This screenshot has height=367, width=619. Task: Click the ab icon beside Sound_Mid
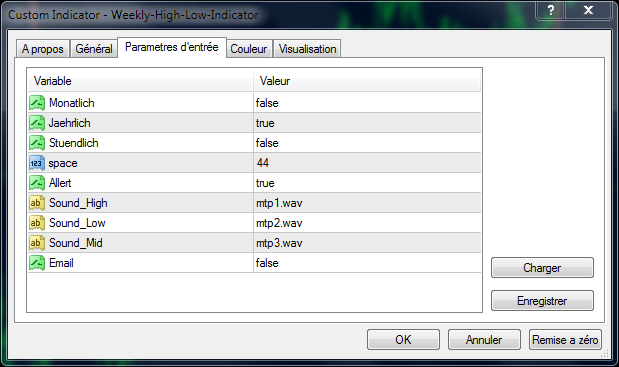click(x=37, y=243)
